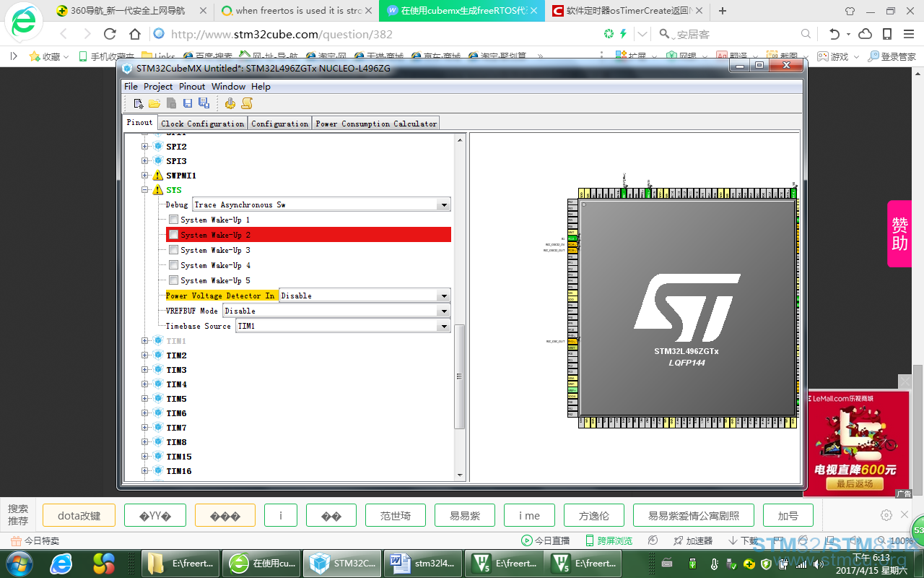This screenshot has width=924, height=578.
Task: Switch to the 360导航 browser tab
Action: (130, 11)
